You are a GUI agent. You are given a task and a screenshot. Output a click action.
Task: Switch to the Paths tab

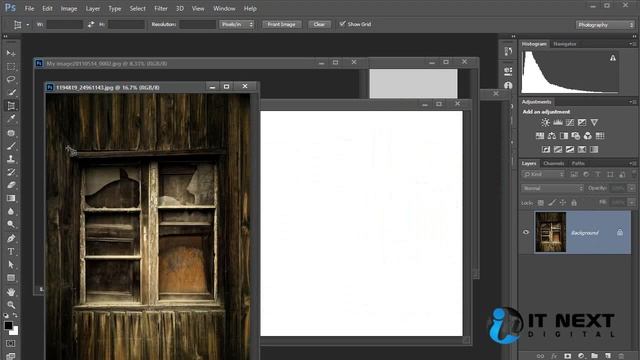[578, 163]
